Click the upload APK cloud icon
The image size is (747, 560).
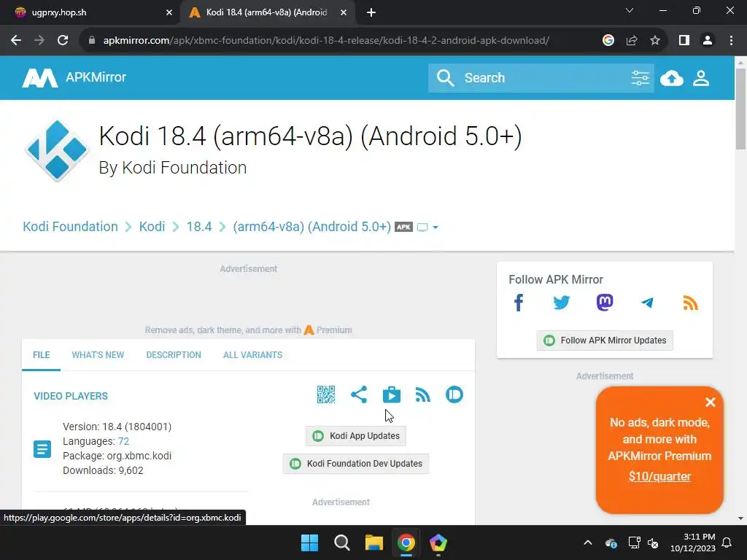tap(671, 78)
